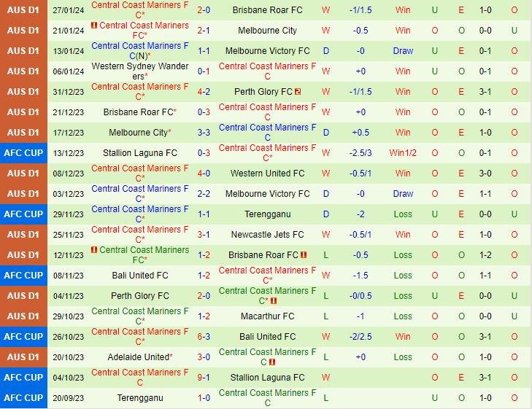Click the 3-0 score on Adelaide United row
Viewport: 532px width, 409px height.
[x=204, y=357]
